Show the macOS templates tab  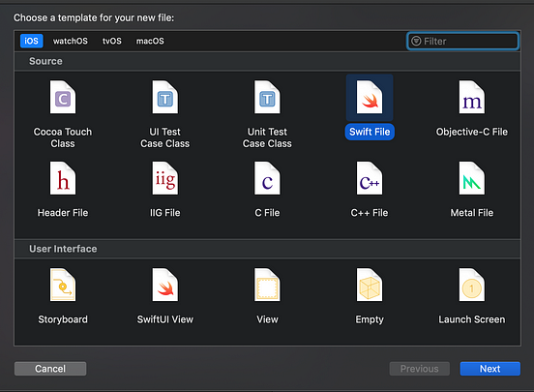(150, 41)
